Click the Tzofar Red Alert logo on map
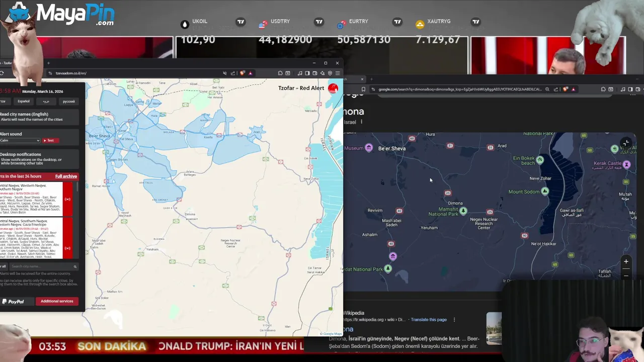This screenshot has width=644, height=362. click(333, 88)
